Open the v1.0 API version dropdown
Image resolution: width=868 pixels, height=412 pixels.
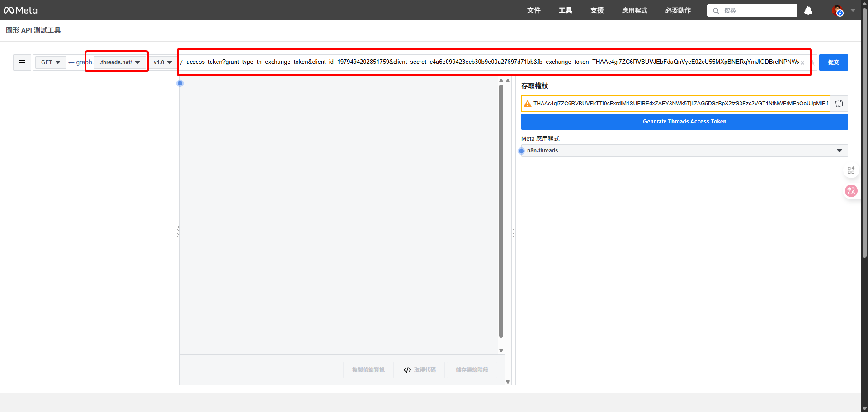162,62
